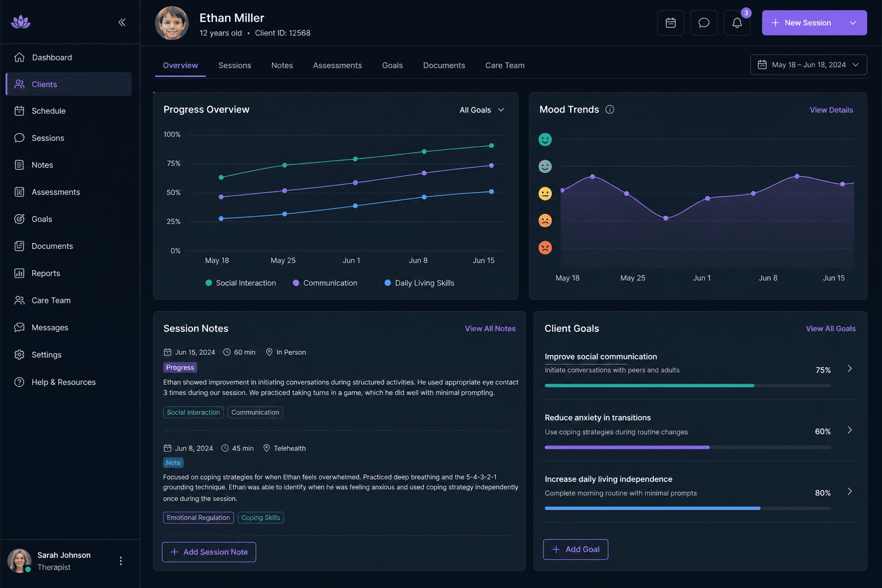
Task: Click the Social Interaction tag on Jun 15 note
Action: pos(194,412)
